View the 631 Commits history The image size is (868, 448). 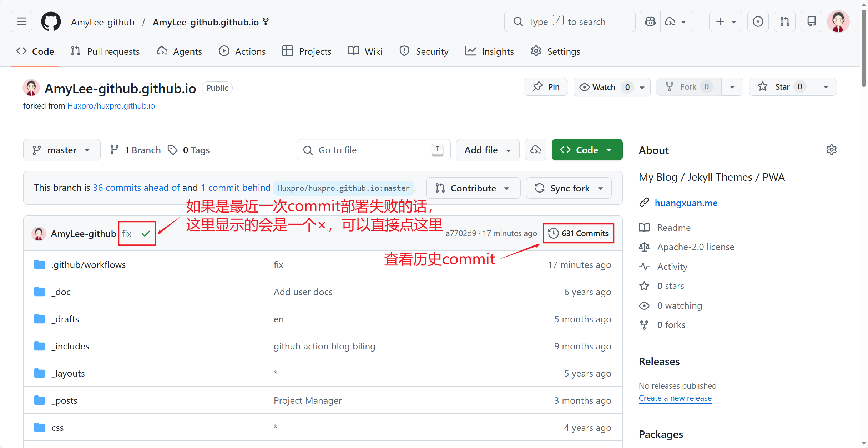(578, 233)
